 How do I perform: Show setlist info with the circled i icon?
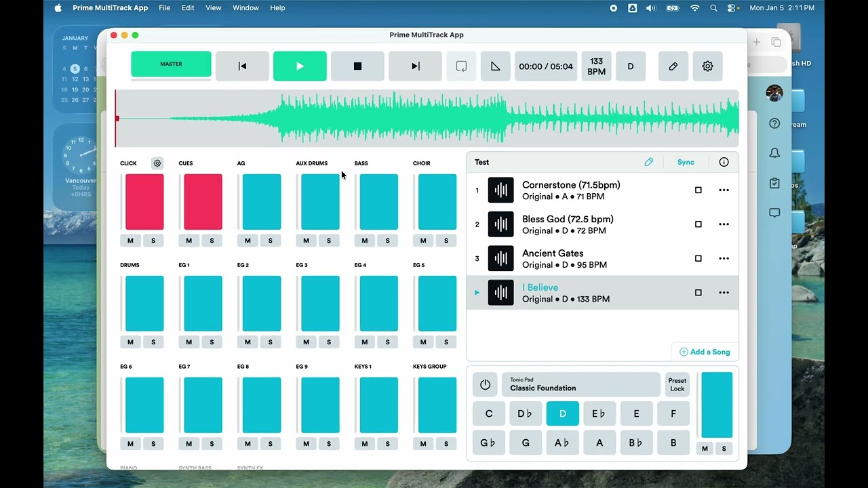pos(724,162)
